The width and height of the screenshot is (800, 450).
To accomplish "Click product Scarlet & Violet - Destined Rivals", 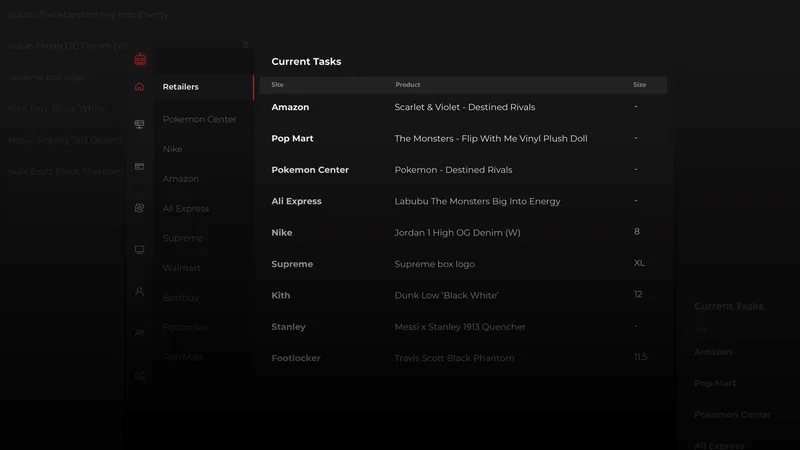I will pos(465,107).
